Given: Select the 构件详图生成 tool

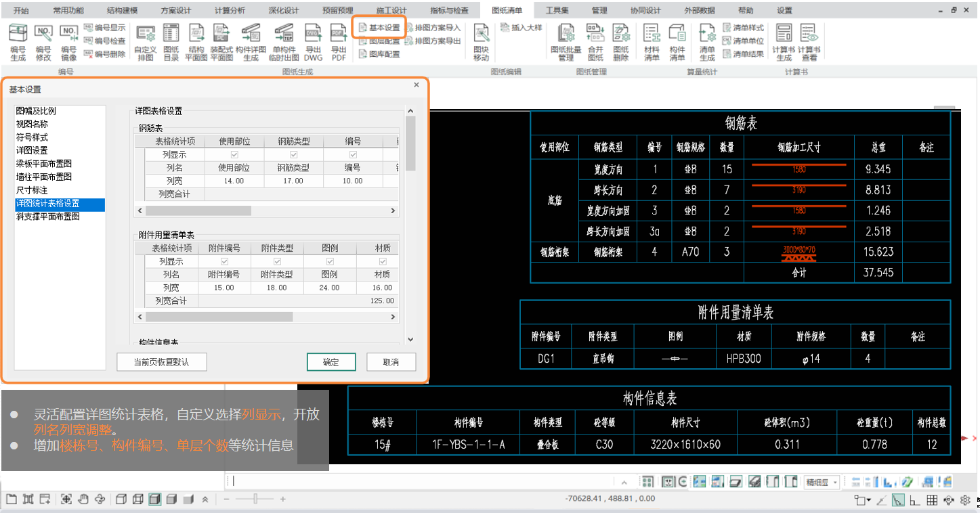Looking at the screenshot, I should click(251, 42).
